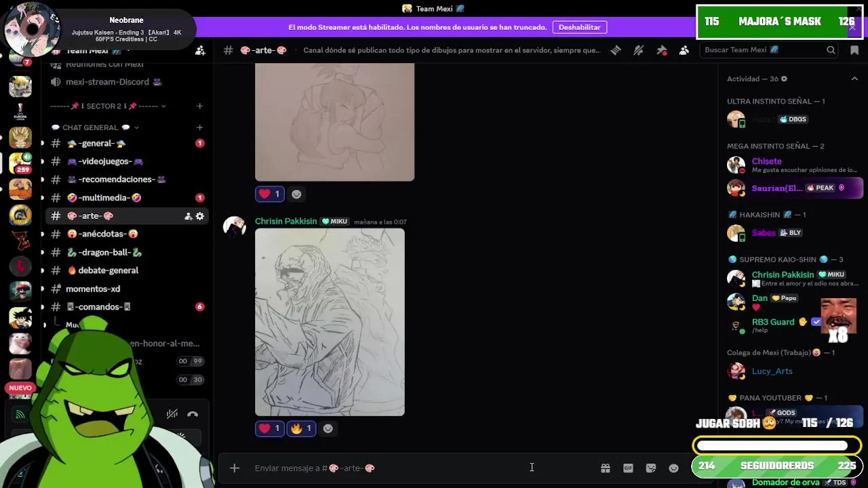Select the arte channel
Image resolution: width=868 pixels, height=488 pixels.
pyautogui.click(x=127, y=216)
